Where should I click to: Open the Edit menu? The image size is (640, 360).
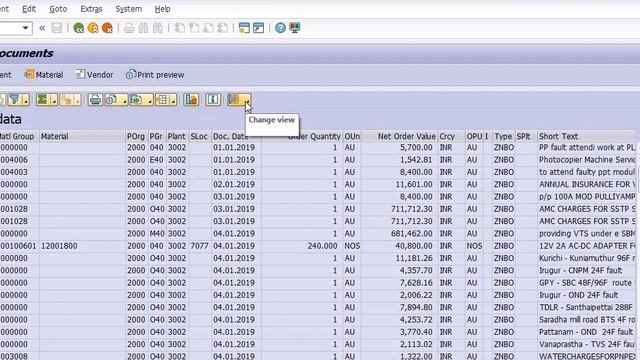[29, 9]
